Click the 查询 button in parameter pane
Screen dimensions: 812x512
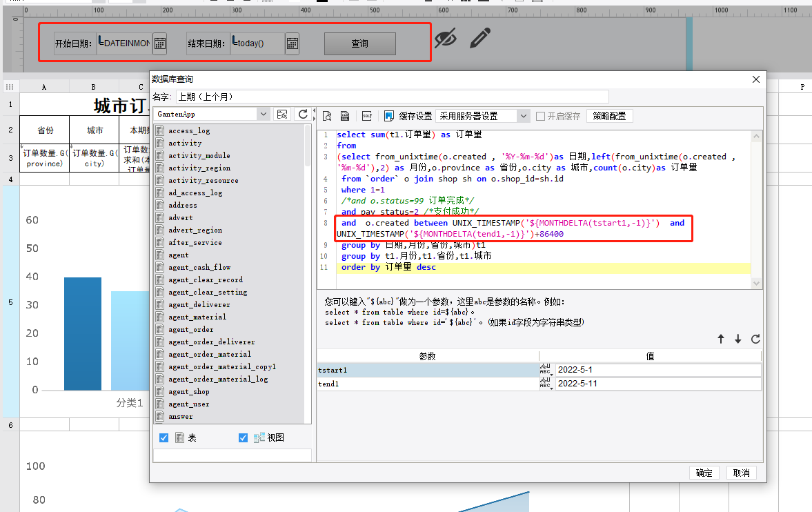(360, 43)
